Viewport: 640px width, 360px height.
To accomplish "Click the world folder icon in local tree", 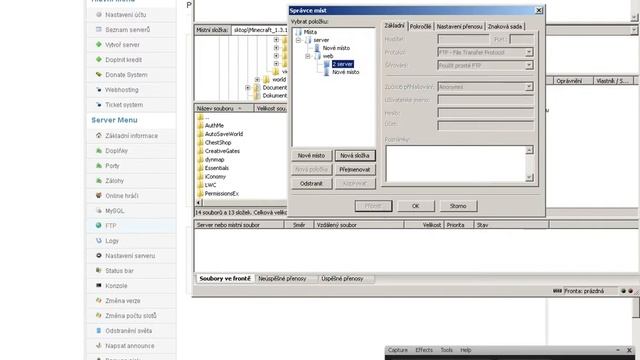I will (267, 79).
